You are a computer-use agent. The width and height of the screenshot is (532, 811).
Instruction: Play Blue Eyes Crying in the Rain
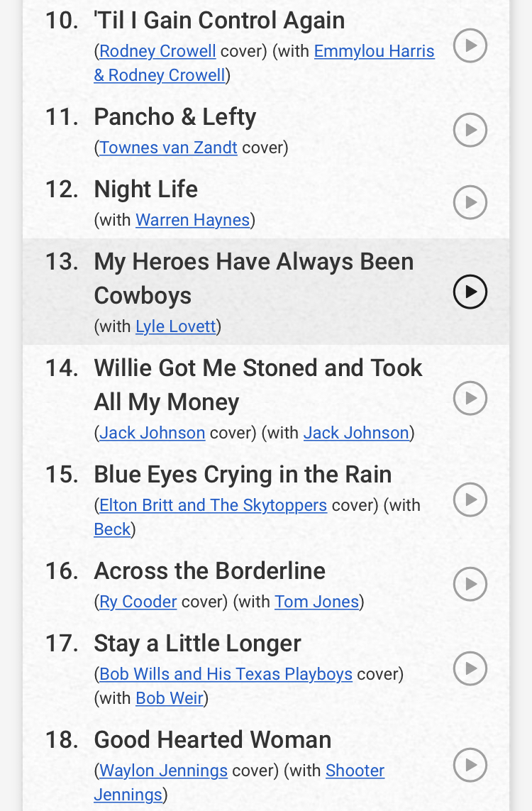tap(470, 500)
